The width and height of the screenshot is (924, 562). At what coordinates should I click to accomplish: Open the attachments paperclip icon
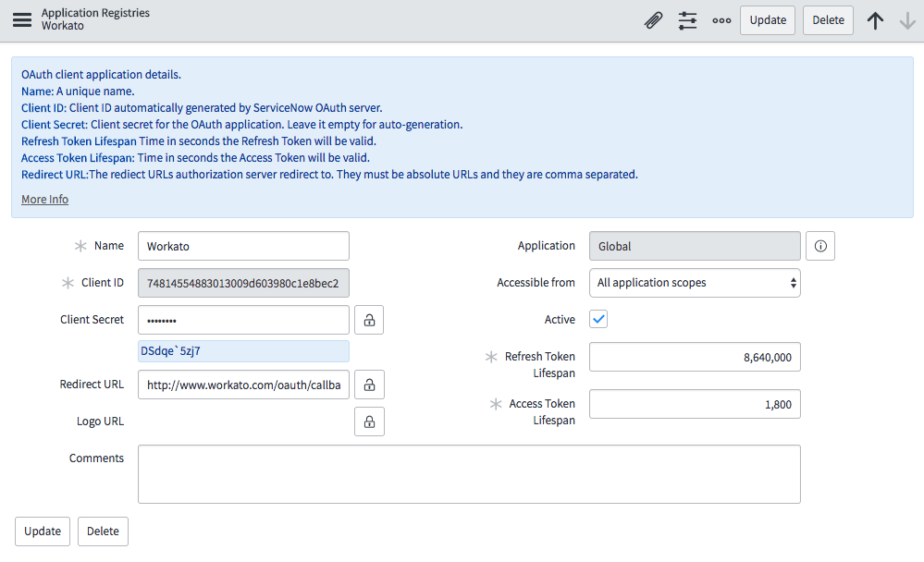click(x=653, y=19)
